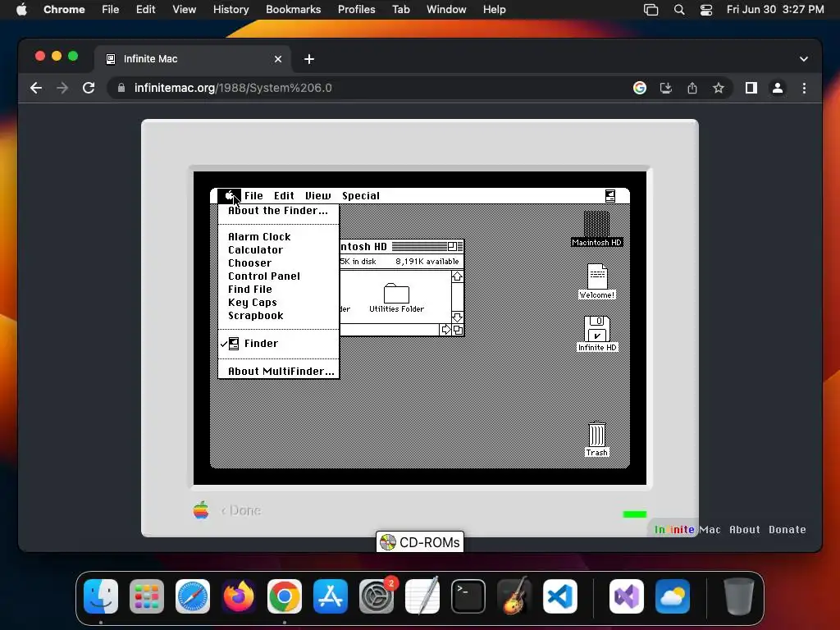Screen dimensions: 840x630
Task: Open the macOS History menu
Action: point(231,10)
